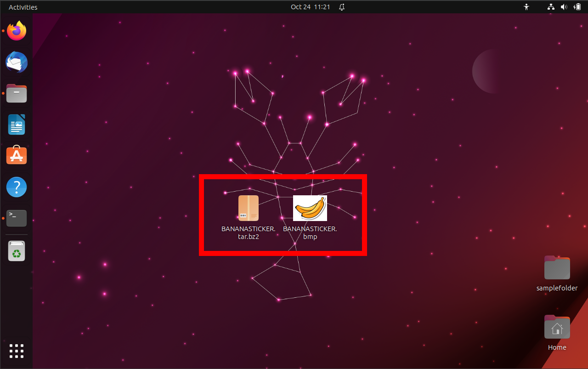
Task: Open Ubuntu Software center
Action: tap(17, 156)
